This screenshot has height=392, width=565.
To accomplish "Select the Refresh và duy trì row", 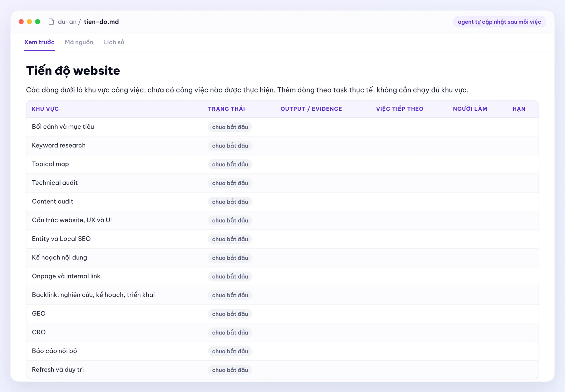I will pos(282,370).
